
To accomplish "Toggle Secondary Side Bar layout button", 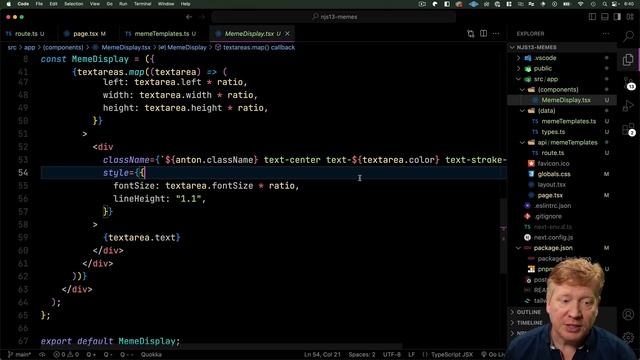I will (x=617, y=17).
